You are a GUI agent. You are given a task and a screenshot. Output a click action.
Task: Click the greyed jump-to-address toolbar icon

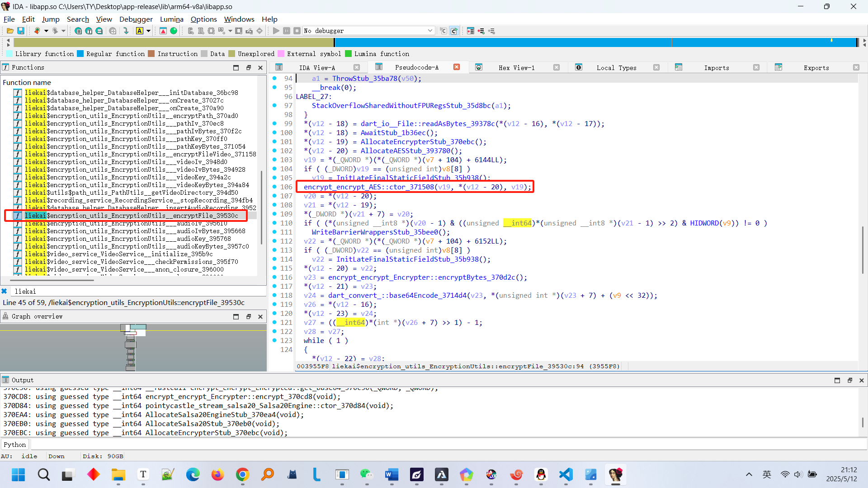click(x=113, y=31)
